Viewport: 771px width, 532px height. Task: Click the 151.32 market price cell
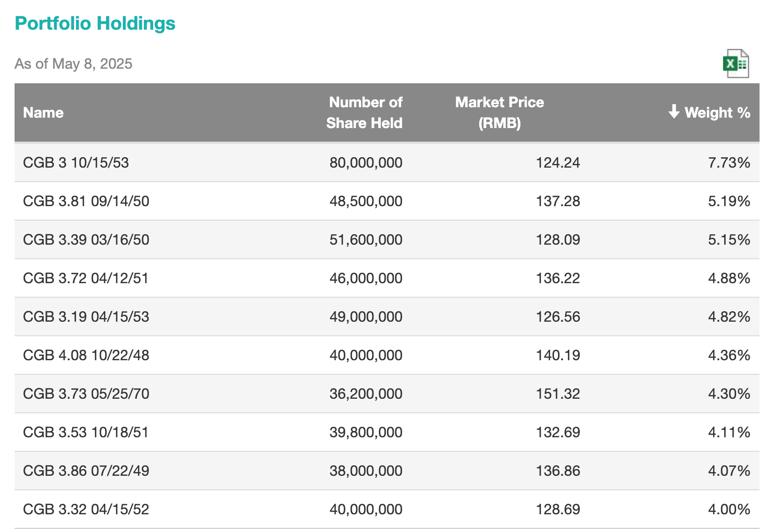[557, 394]
